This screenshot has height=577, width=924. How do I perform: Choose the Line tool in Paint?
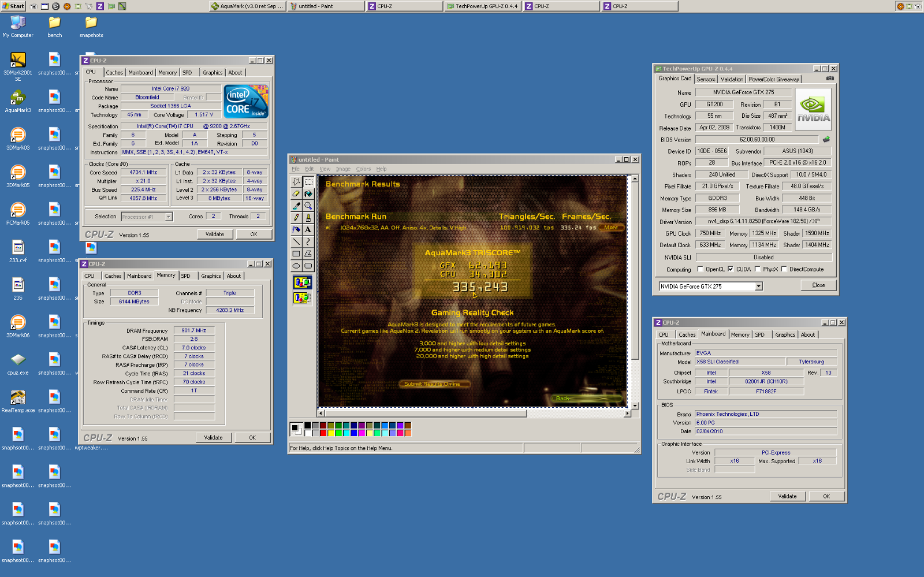point(296,242)
